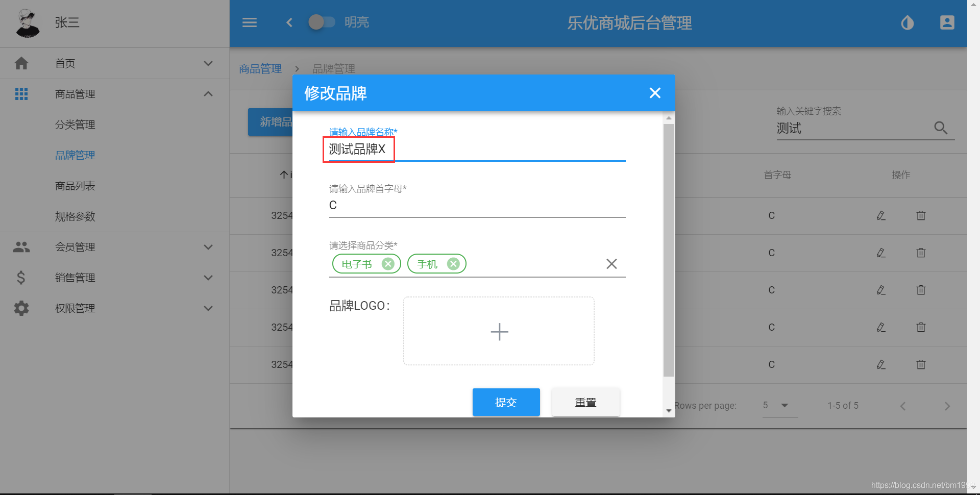Viewport: 980px width, 495px height.
Task: Open the theme contrast icon top right
Action: pos(907,22)
